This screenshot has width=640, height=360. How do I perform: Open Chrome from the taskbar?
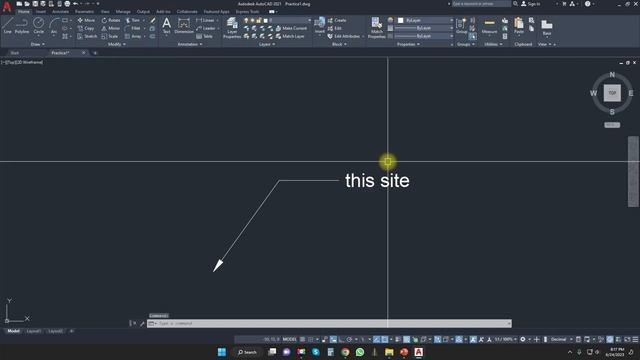point(345,352)
